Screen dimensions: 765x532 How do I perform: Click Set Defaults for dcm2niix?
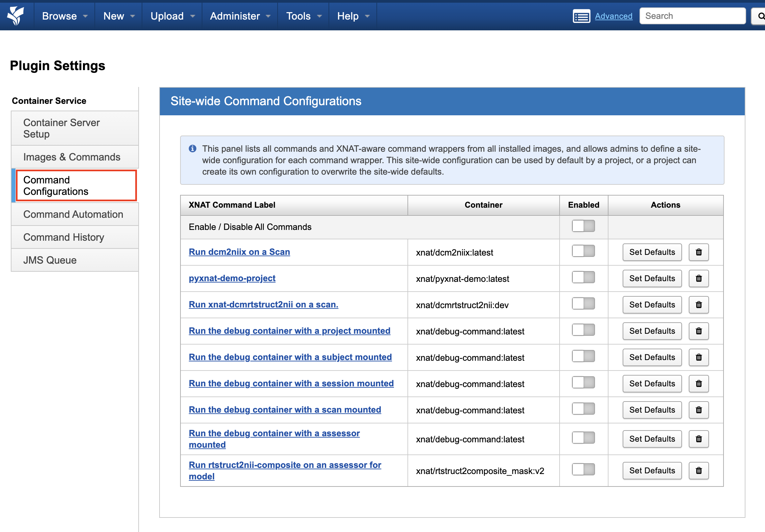[x=652, y=252]
